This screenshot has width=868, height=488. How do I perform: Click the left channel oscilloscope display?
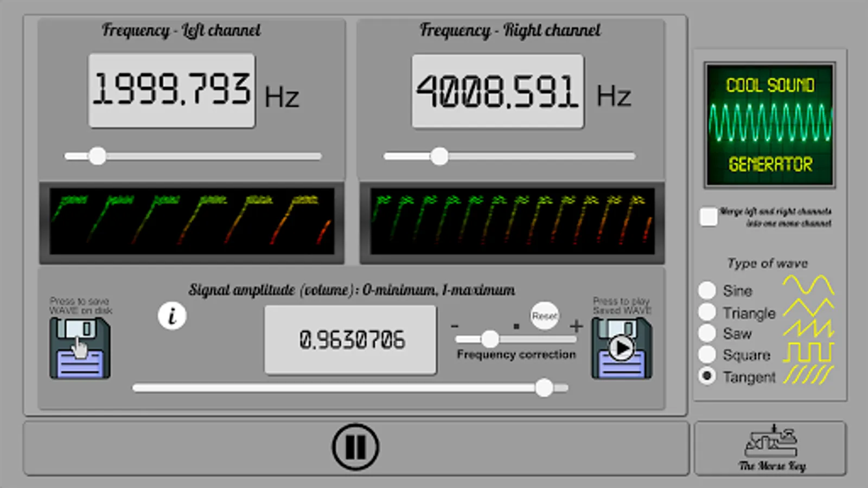(192, 222)
